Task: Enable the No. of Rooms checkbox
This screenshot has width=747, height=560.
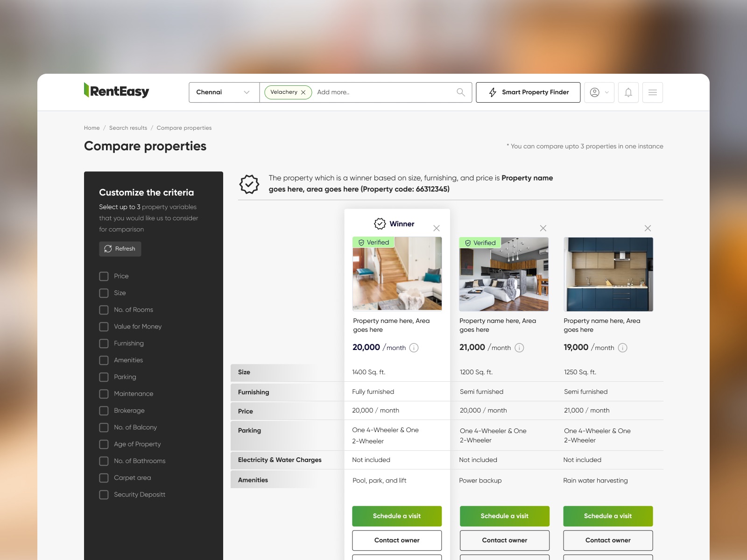Action: (104, 310)
